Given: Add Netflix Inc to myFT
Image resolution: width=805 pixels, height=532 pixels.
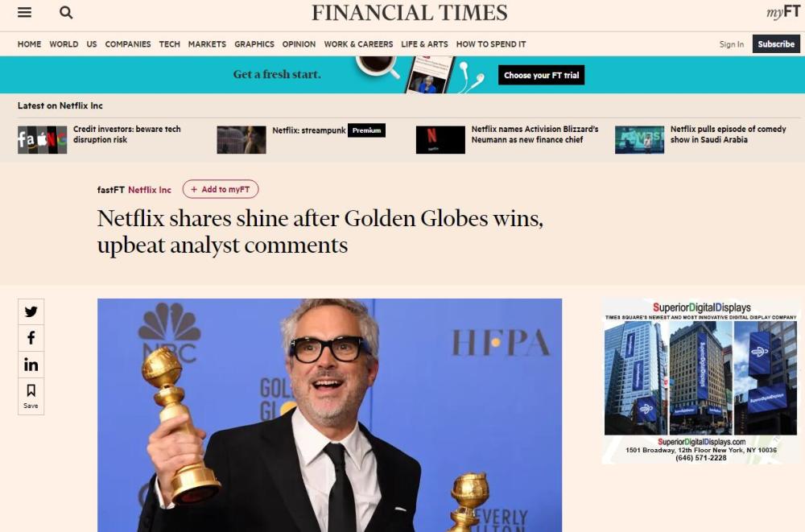Looking at the screenshot, I should click(x=221, y=189).
